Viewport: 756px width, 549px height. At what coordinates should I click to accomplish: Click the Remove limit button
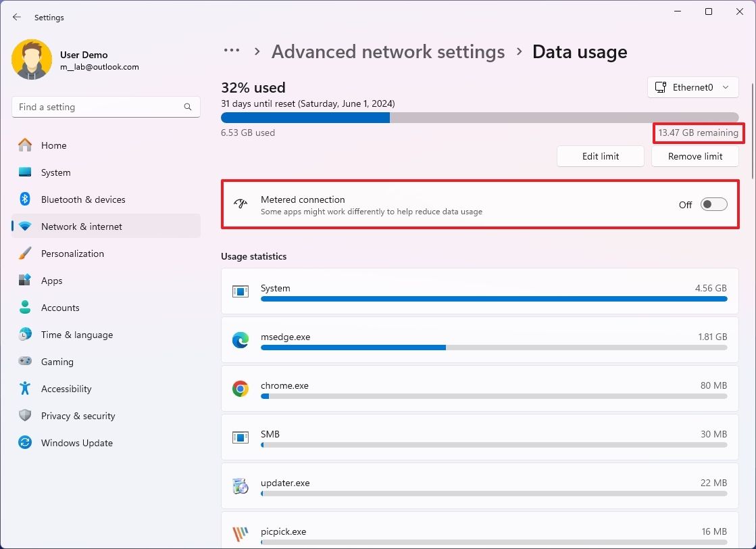[695, 156]
